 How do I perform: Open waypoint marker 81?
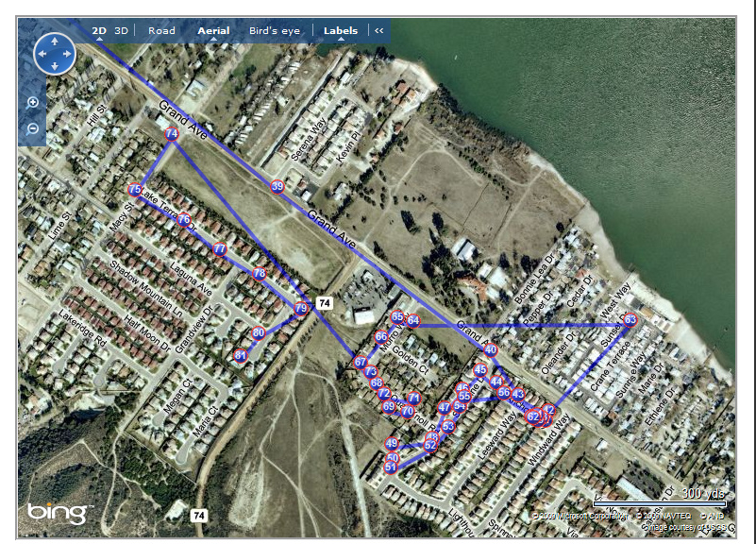pos(241,356)
